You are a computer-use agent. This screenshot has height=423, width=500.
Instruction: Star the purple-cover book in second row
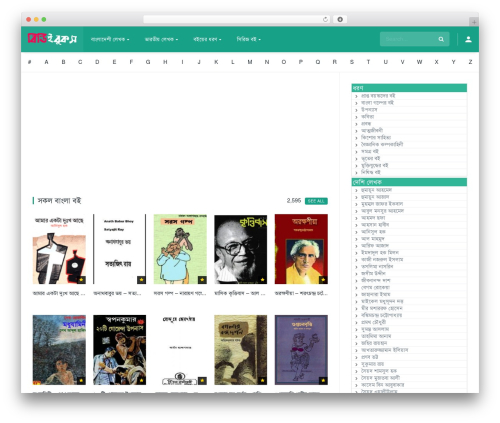(323, 381)
